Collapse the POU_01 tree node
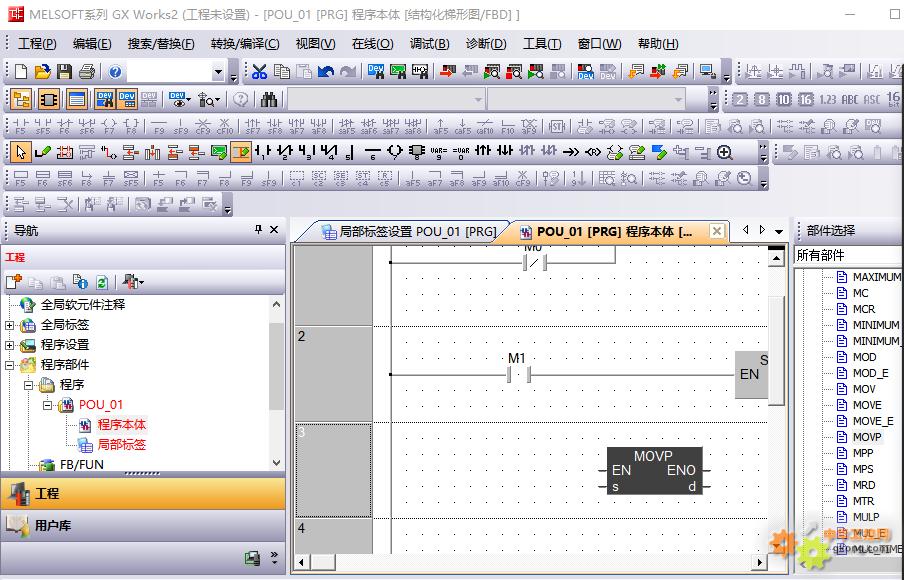Viewport: 904px width, 580px height. coord(47,405)
